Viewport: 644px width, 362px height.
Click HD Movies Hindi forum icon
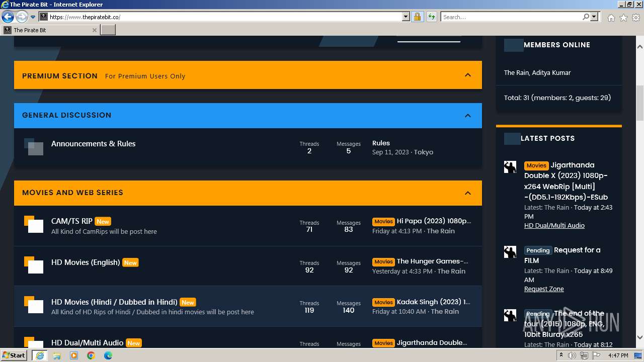34,305
